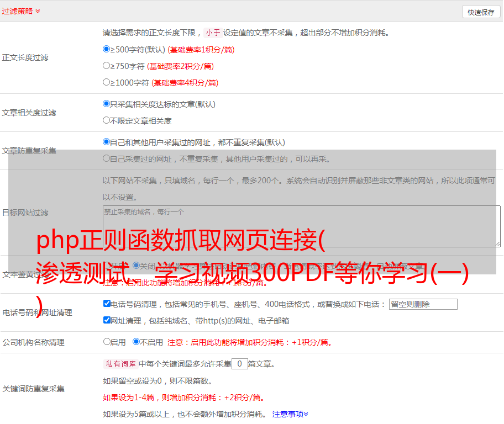504x424 pixels.
Task: Click the 目标网站过滤 row label
Action: tap(25, 213)
